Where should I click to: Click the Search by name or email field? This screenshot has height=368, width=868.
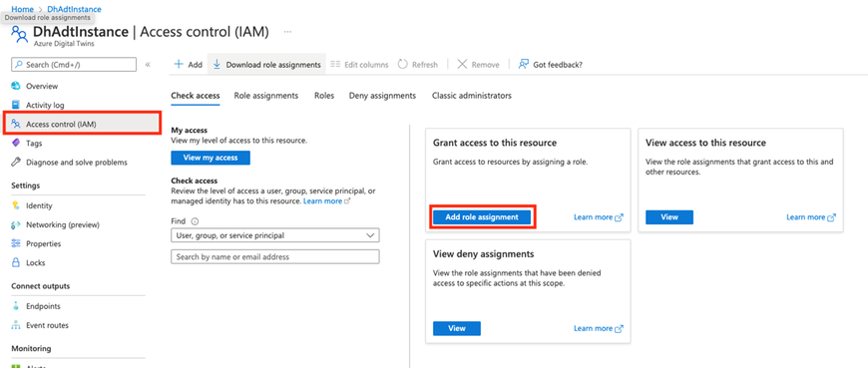[x=275, y=256]
